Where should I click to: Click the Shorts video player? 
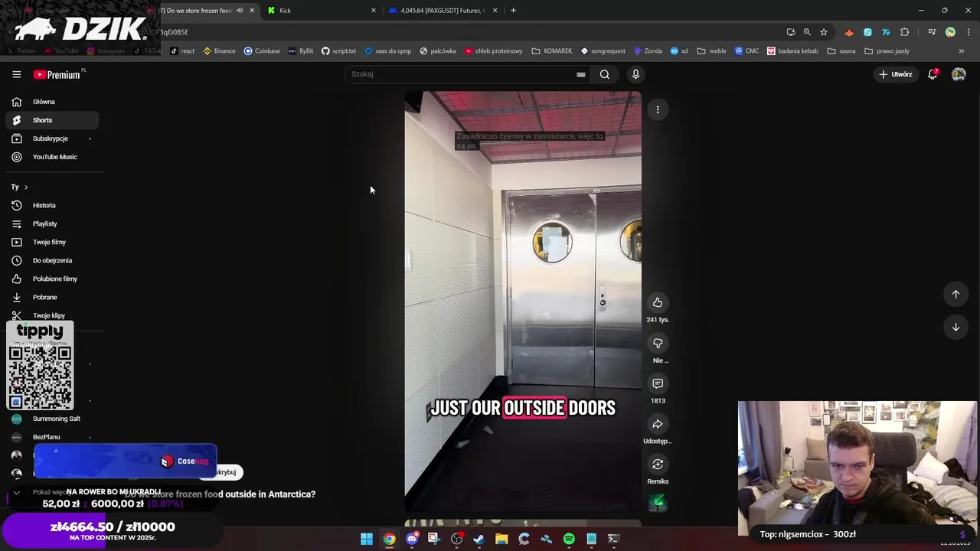[x=523, y=301]
